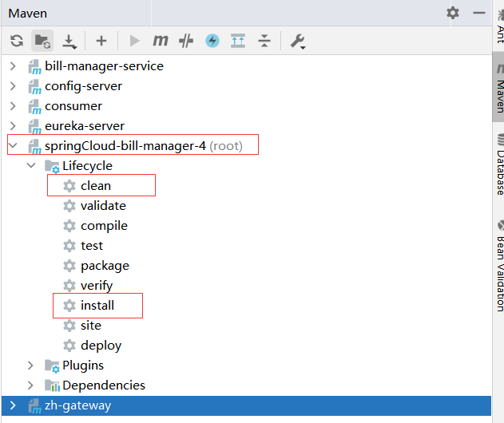Viewport: 504px width, 423px height.
Task: Select test lifecycle goal
Action: tap(92, 246)
